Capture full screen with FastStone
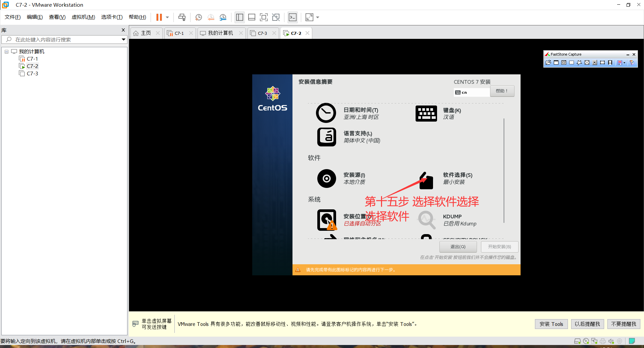 (x=587, y=63)
